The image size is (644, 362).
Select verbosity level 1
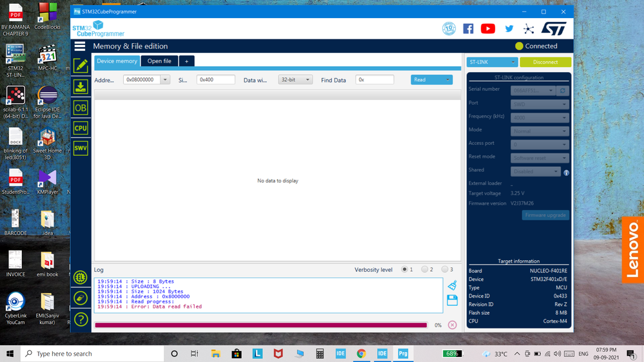tap(405, 269)
